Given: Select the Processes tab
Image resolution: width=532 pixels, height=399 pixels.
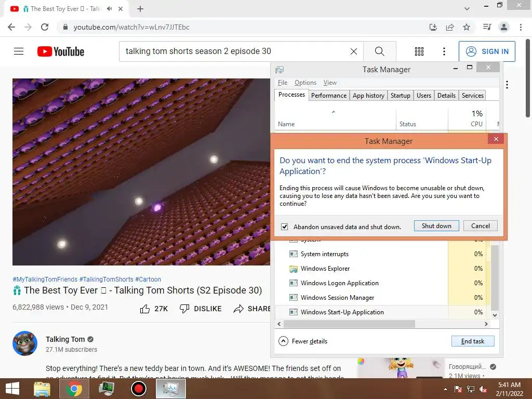Looking at the screenshot, I should (x=291, y=95).
